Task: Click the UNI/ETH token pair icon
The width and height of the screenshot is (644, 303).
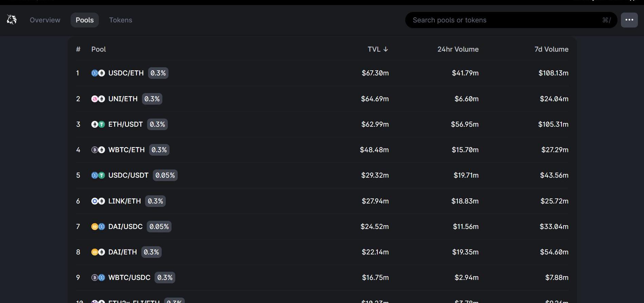Action: tap(98, 99)
